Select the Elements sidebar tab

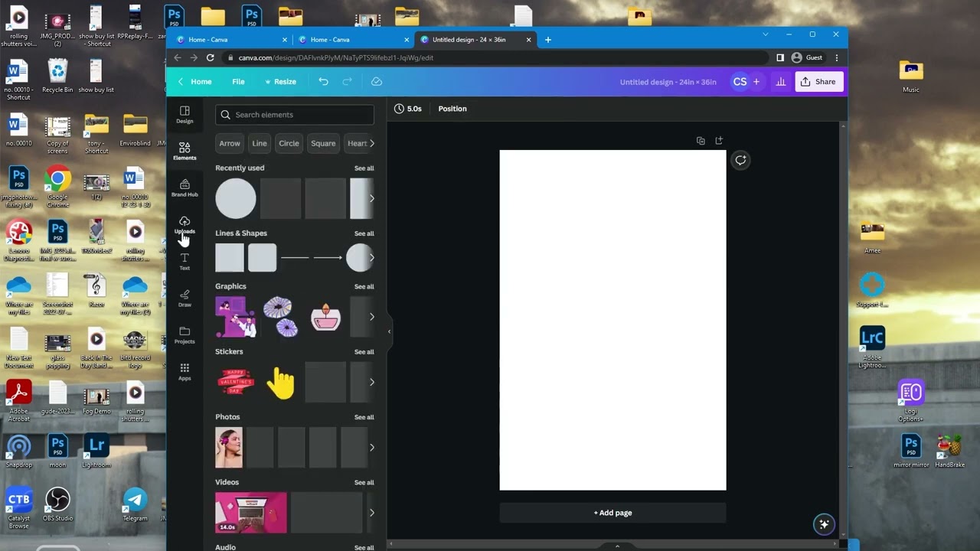185,151
